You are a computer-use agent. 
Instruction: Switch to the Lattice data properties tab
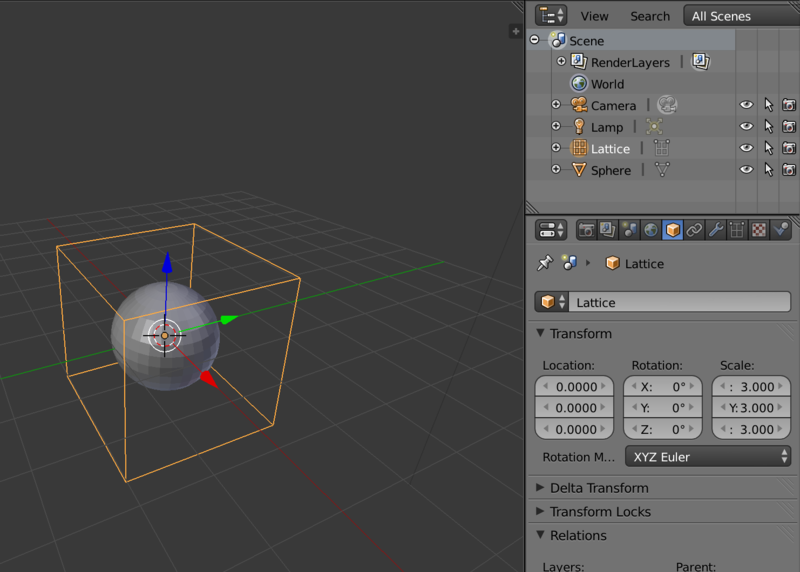[737, 230]
